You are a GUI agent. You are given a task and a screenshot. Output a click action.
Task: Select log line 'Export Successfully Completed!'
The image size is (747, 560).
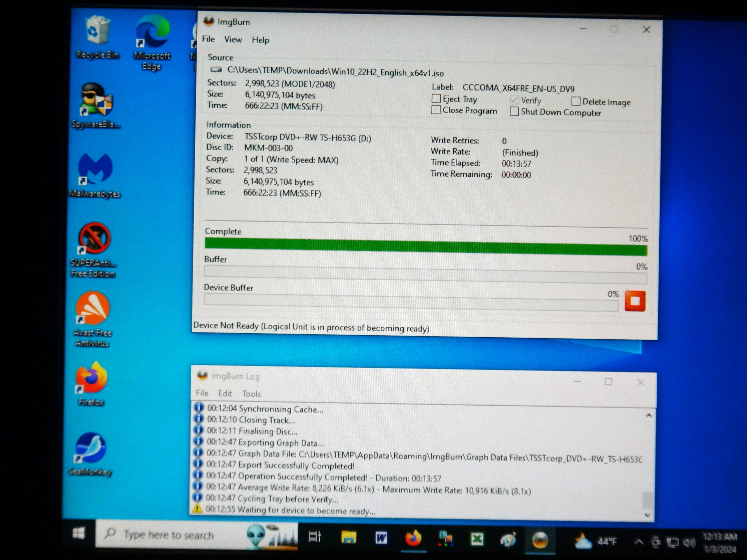click(280, 465)
